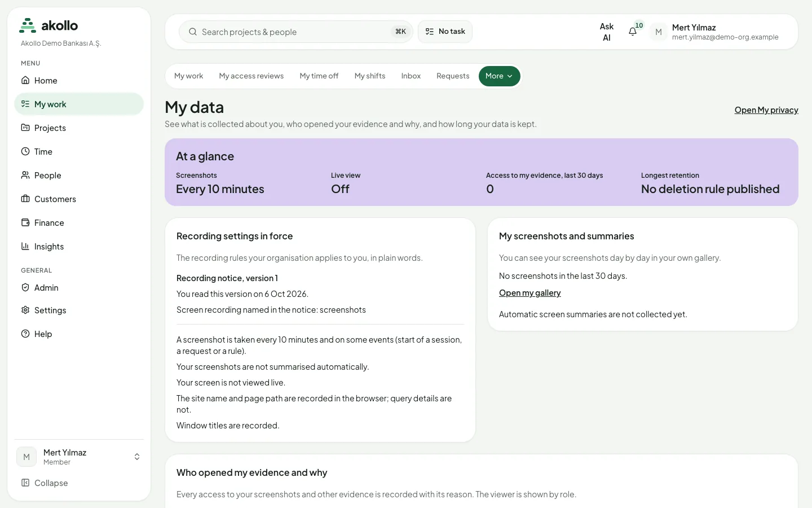Switch to My access reviews tab
812x508 pixels.
click(251, 76)
